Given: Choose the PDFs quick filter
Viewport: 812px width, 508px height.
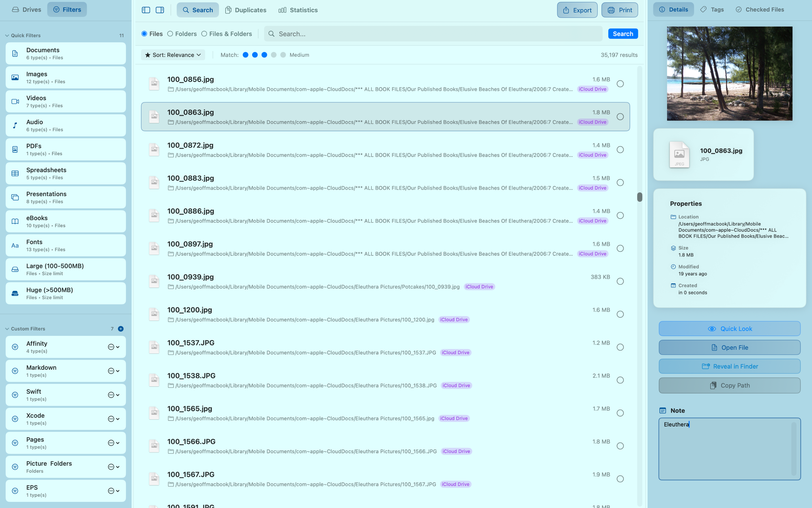Looking at the screenshot, I should coord(66,150).
